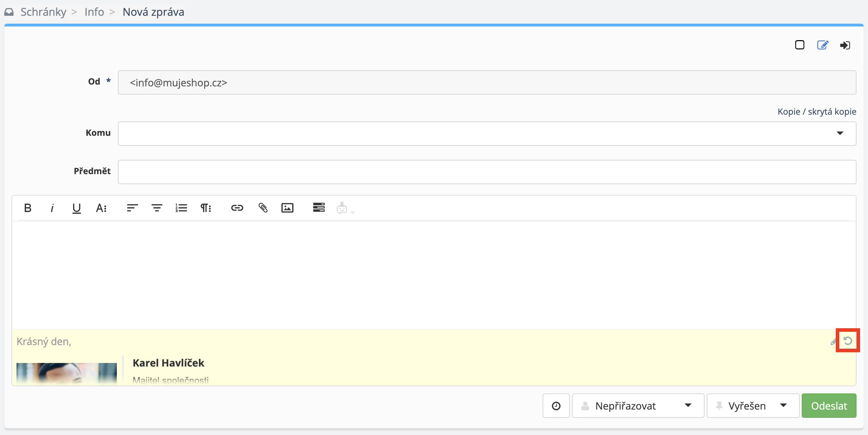Click the insert link icon

click(x=237, y=208)
